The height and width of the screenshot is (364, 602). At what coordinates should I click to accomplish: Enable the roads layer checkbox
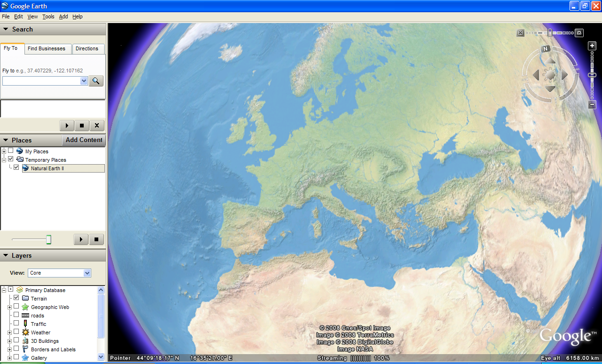tap(16, 315)
